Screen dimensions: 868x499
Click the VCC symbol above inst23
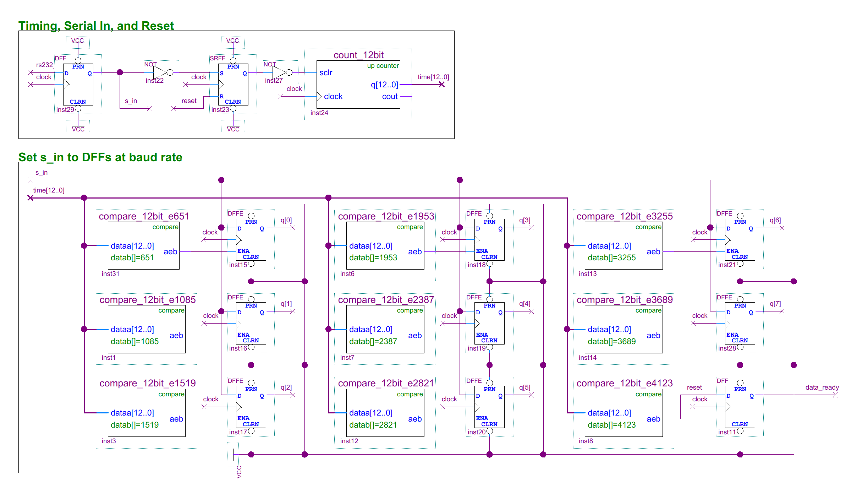coord(233,42)
